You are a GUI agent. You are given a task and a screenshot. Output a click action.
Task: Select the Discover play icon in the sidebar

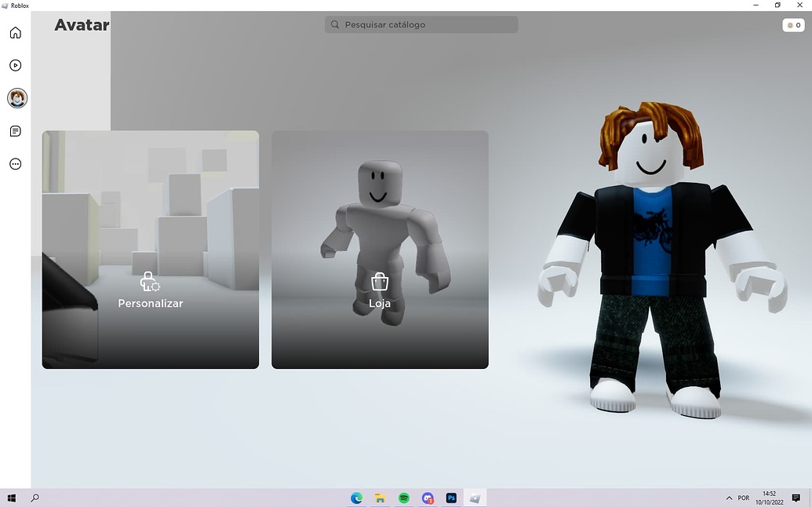pos(15,65)
